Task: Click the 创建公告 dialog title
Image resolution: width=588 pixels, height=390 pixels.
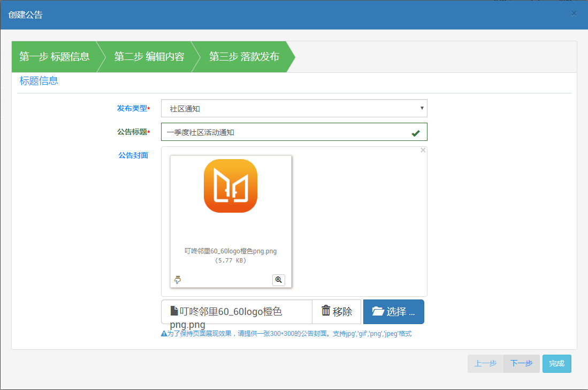Action: [26, 15]
